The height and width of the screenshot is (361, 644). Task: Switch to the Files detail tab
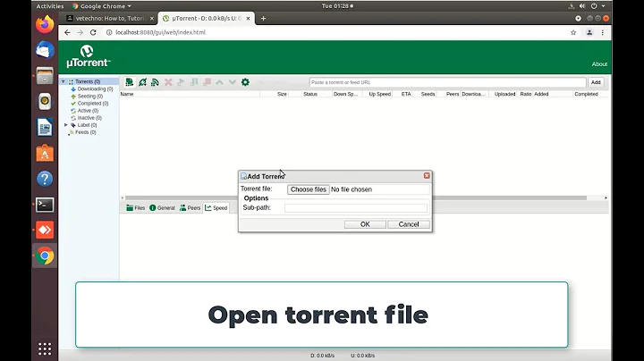[136, 208]
